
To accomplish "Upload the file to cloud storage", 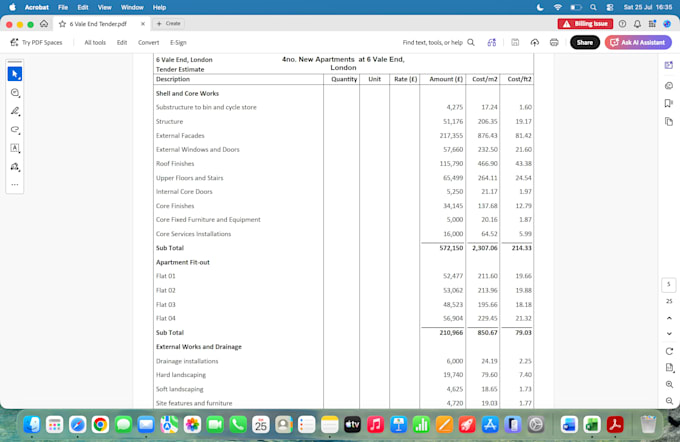I will pos(535,43).
